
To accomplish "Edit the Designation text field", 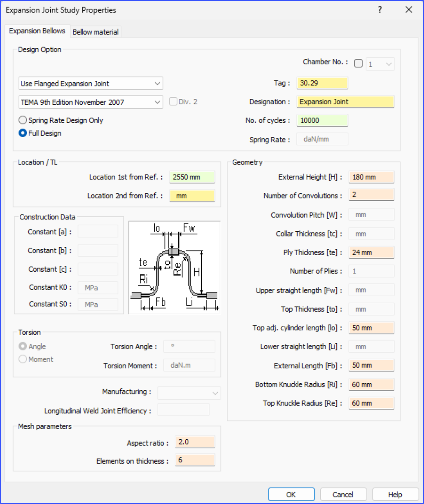I will point(345,102).
